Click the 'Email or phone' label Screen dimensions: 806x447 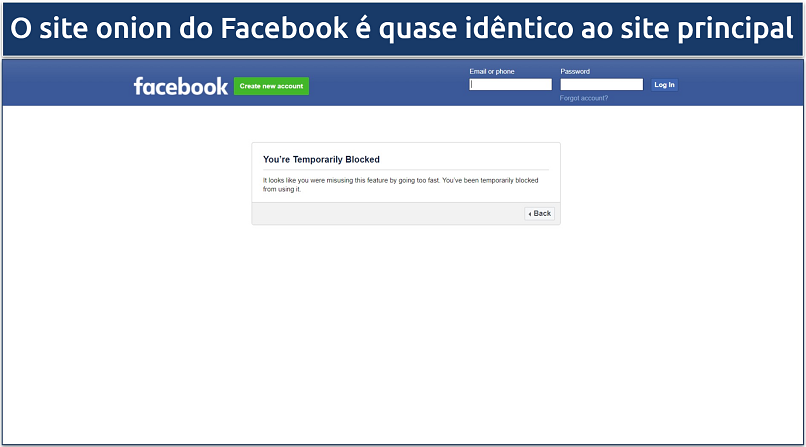click(x=491, y=71)
